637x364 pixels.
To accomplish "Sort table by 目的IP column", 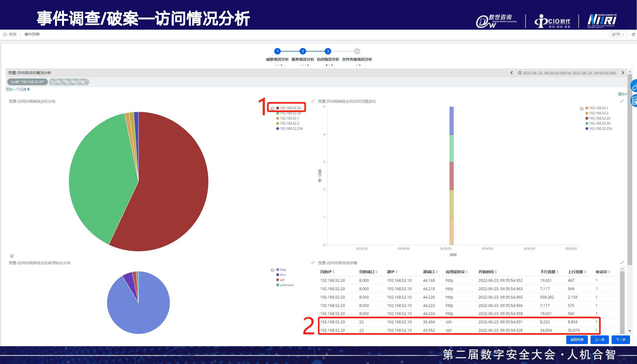I will (x=327, y=272).
